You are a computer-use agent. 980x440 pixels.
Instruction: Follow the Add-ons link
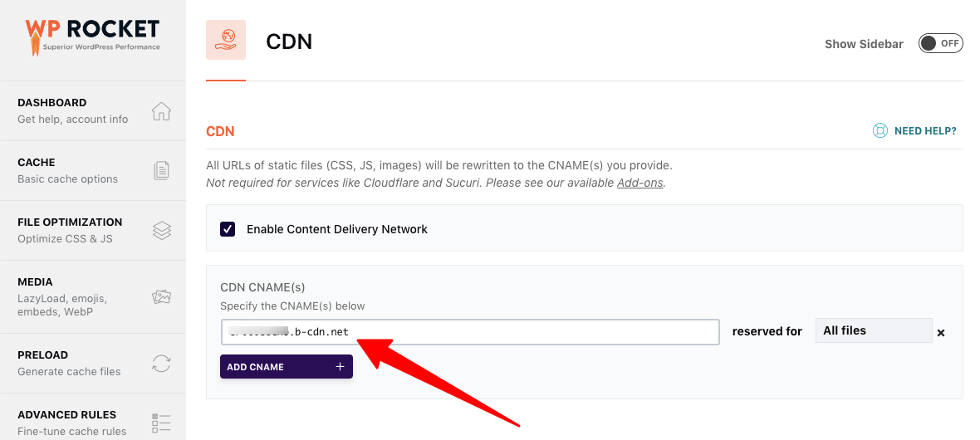click(x=639, y=183)
